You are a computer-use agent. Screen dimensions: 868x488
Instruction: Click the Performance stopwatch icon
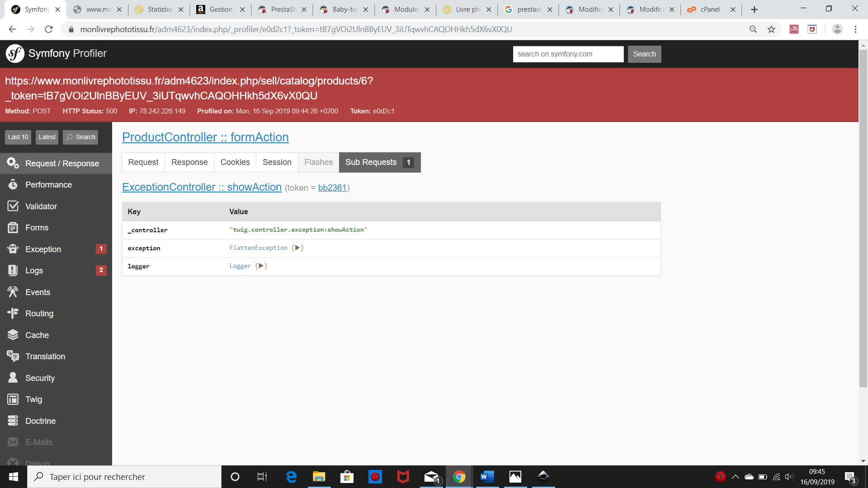13,184
